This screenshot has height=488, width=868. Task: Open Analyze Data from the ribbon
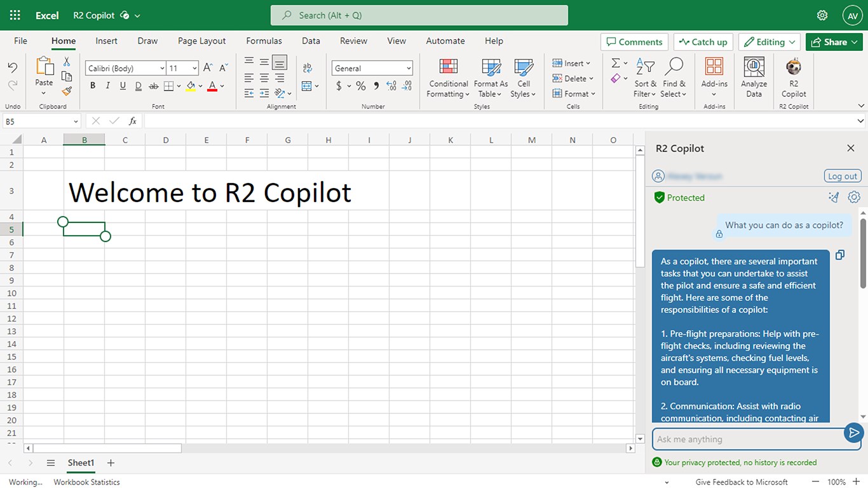click(754, 78)
